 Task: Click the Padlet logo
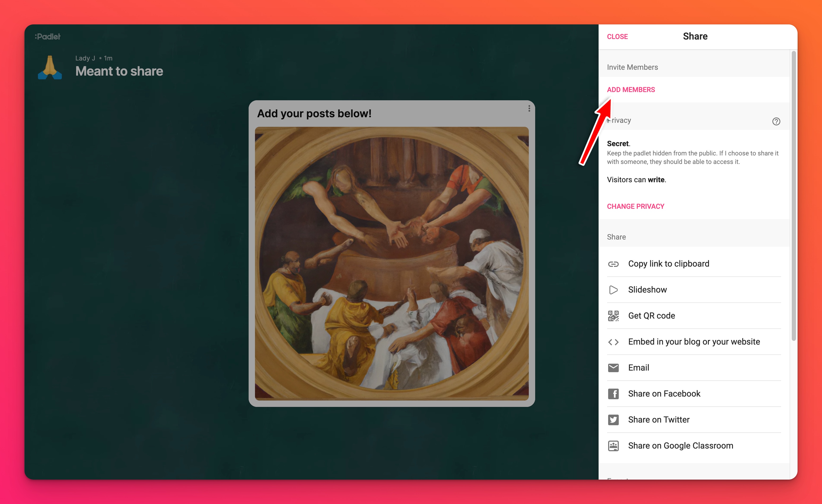(47, 37)
